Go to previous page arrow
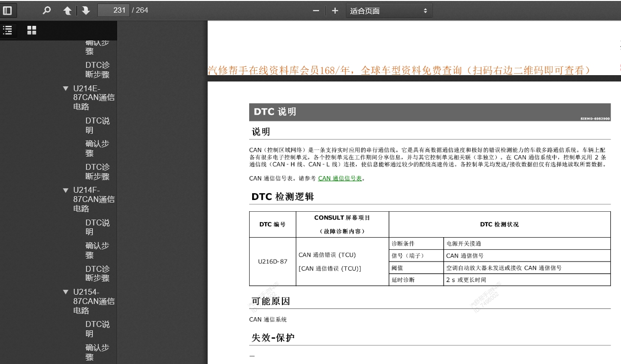 click(67, 10)
